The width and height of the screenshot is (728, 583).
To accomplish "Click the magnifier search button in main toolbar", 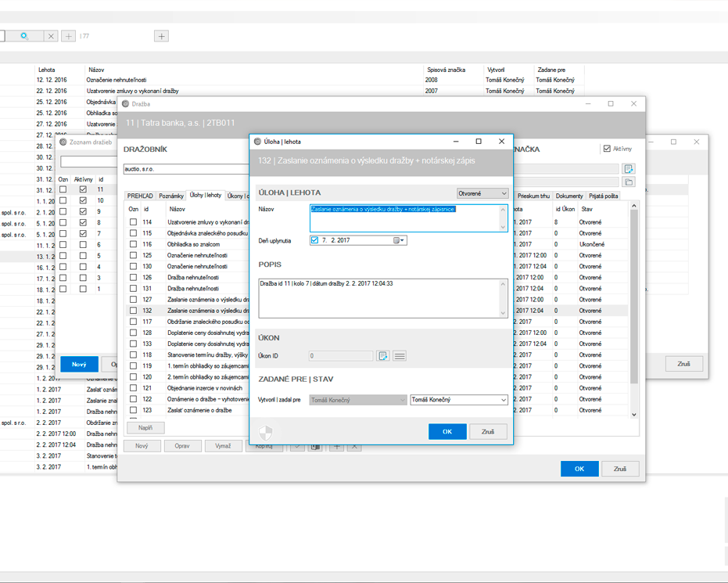I will 24,36.
